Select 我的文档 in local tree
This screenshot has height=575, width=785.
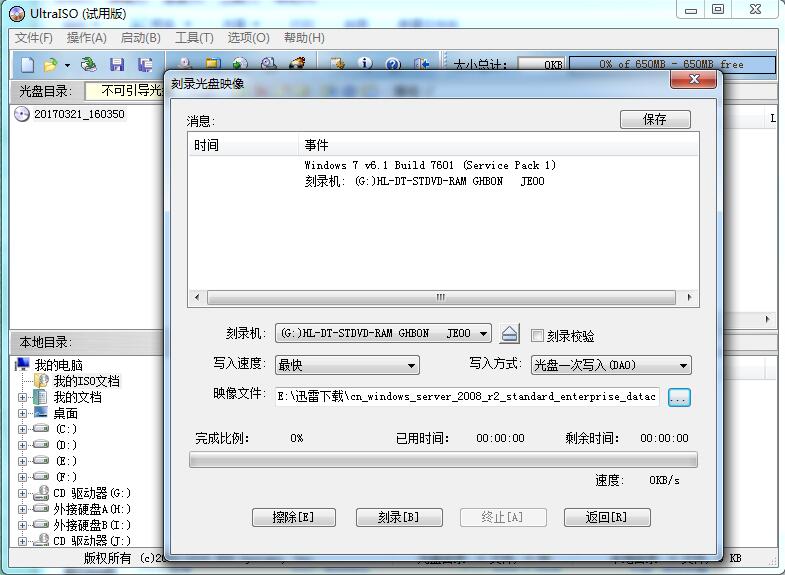(78, 397)
